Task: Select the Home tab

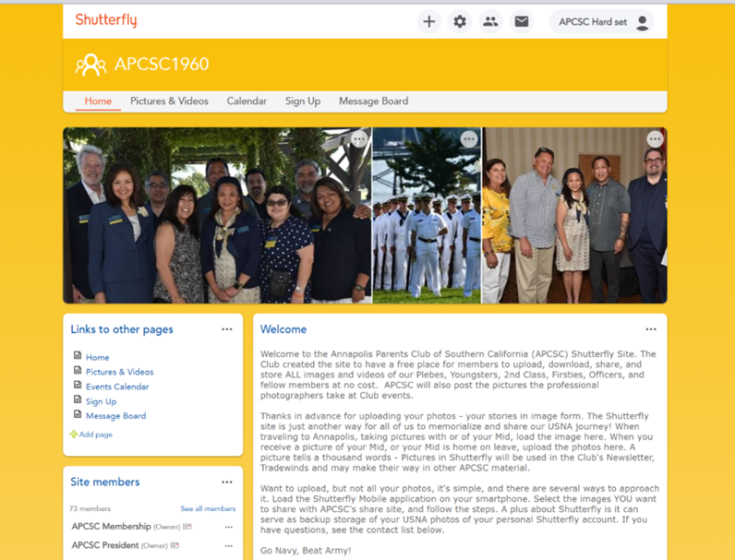Action: click(98, 101)
